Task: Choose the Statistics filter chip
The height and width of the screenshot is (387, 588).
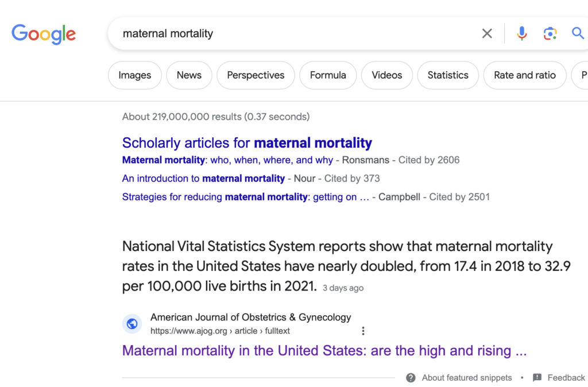Action: pyautogui.click(x=448, y=75)
